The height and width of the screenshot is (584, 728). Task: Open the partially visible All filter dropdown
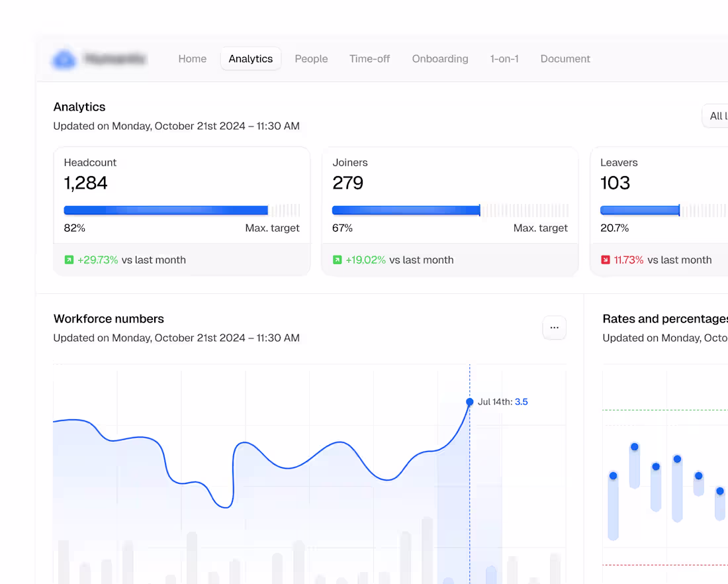tap(715, 116)
